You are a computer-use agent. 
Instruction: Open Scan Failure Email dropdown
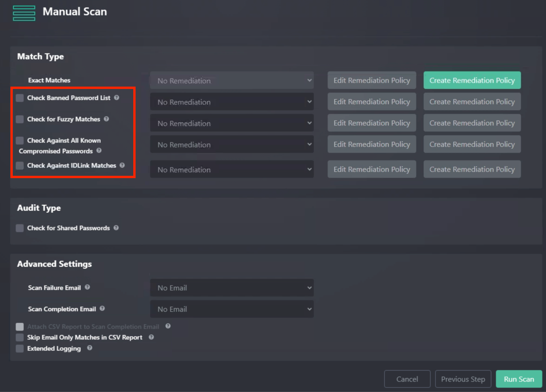[x=232, y=288]
